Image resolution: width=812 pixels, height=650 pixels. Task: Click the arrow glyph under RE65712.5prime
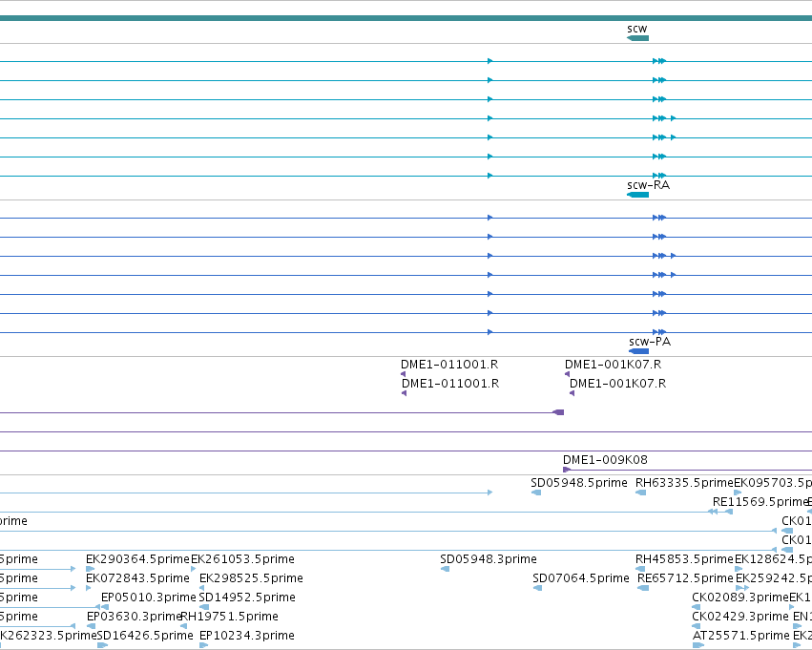point(643,588)
